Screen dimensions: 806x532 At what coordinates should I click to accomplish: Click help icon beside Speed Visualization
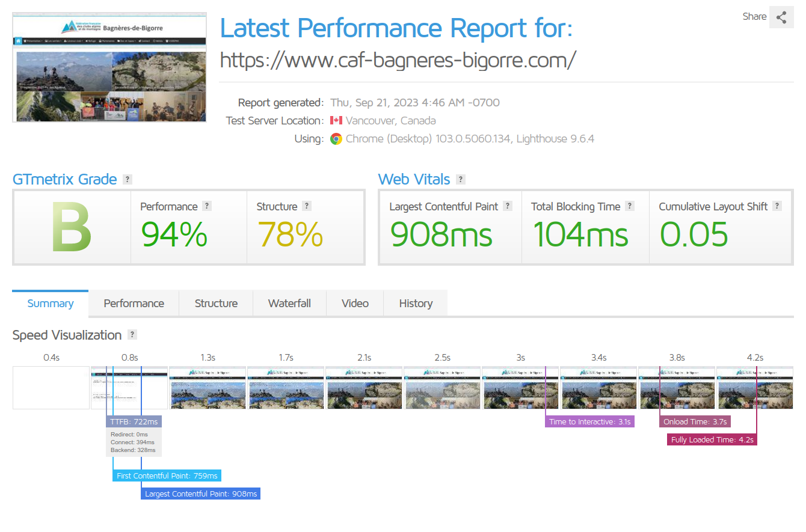click(x=132, y=335)
